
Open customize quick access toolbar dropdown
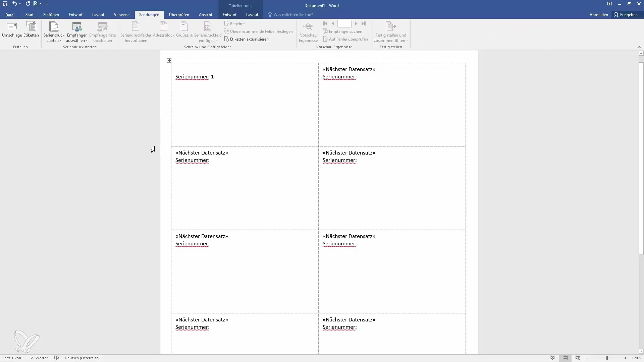47,4
